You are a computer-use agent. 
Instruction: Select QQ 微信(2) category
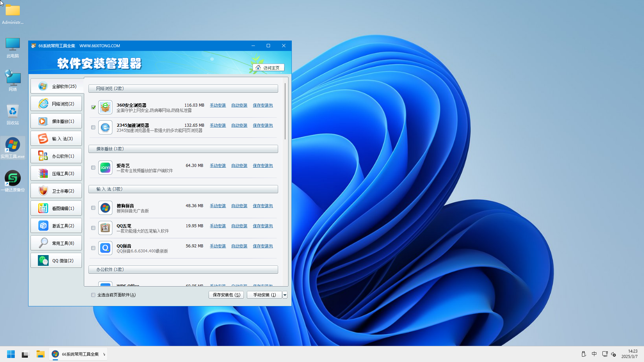(56, 260)
